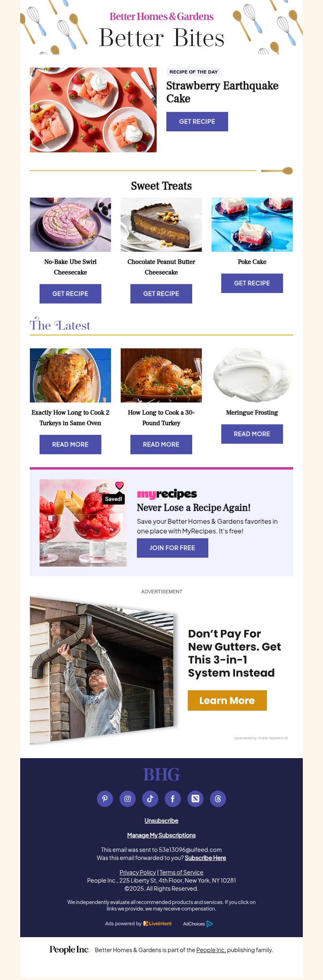Click the LiveIntent logo in footer

pyautogui.click(x=157, y=923)
